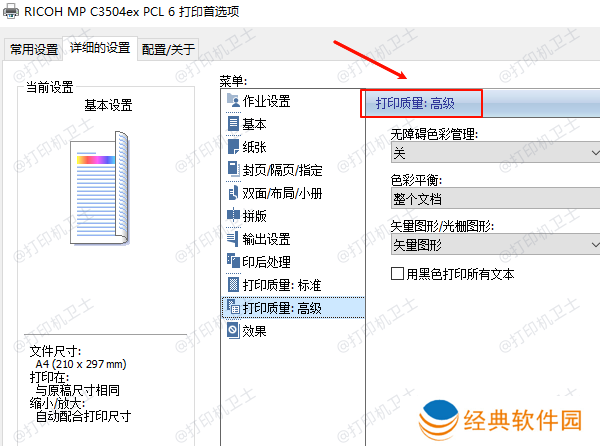Switch to 详细的设置 tab

coord(100,48)
